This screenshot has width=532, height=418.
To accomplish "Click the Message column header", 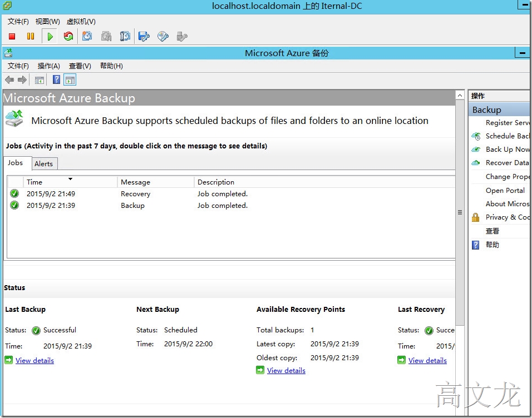I will pos(156,182).
